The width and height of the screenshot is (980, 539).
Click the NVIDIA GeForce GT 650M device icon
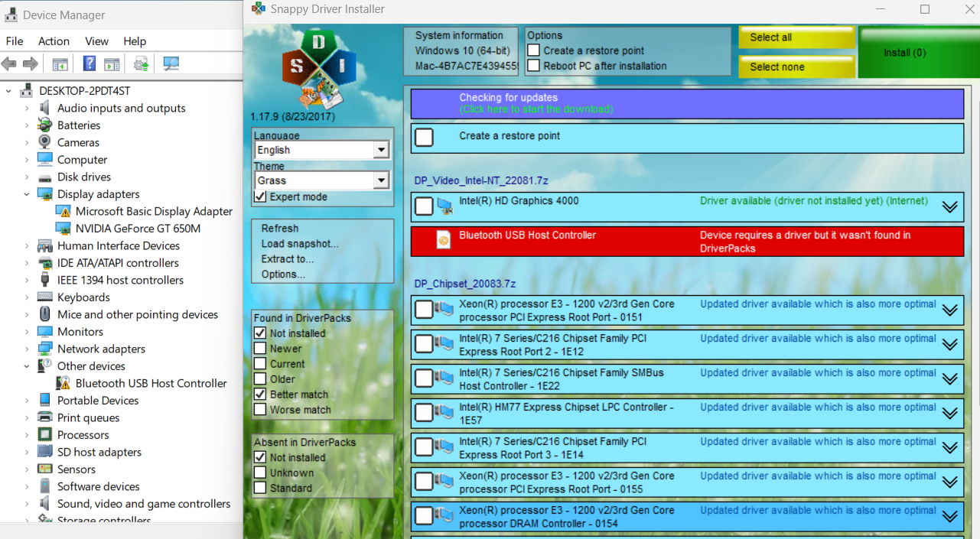tap(63, 229)
